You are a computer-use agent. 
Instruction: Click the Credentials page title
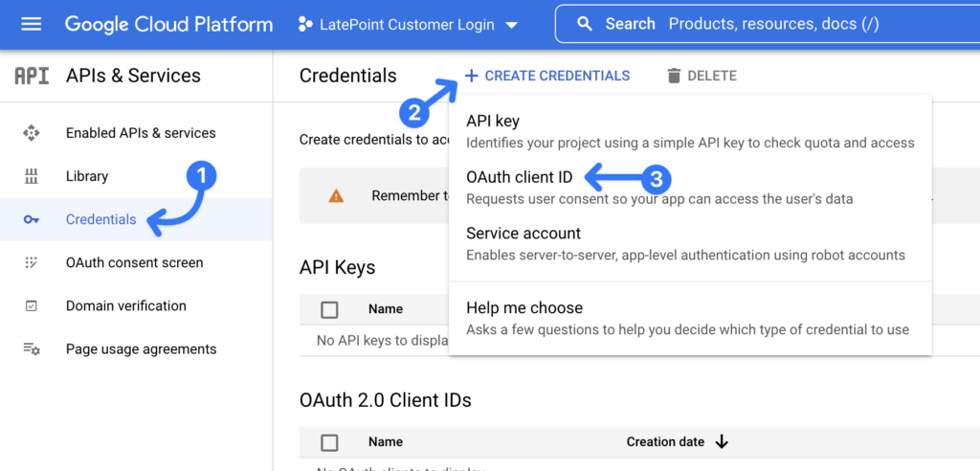pyautogui.click(x=348, y=76)
